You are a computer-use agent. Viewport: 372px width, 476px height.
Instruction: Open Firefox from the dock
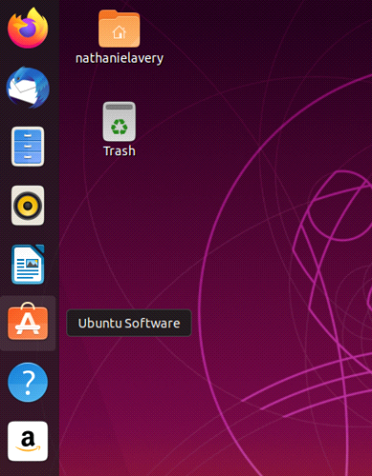[28, 28]
